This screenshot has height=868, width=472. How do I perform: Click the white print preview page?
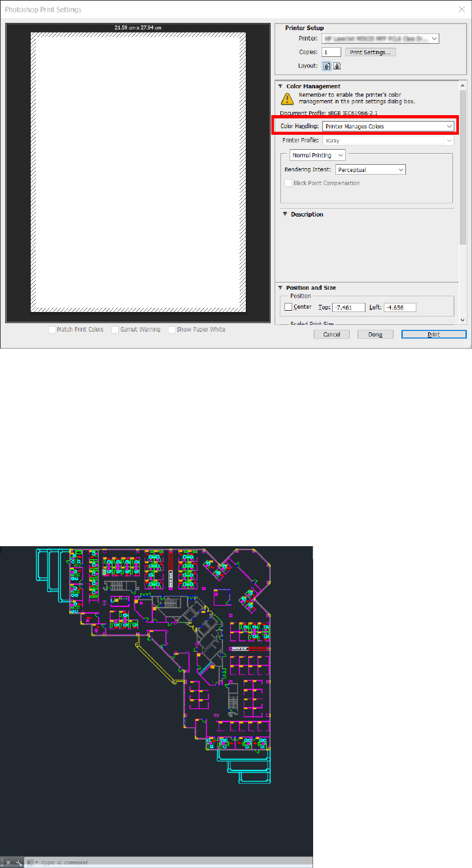click(x=138, y=172)
